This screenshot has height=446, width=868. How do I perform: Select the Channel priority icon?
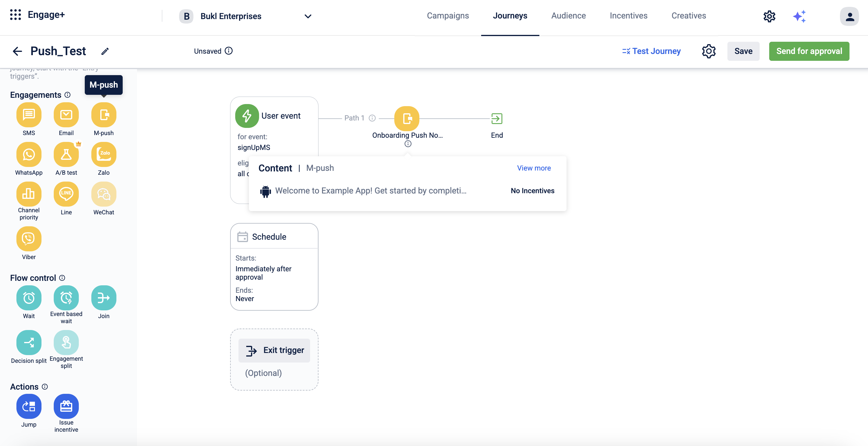[29, 194]
